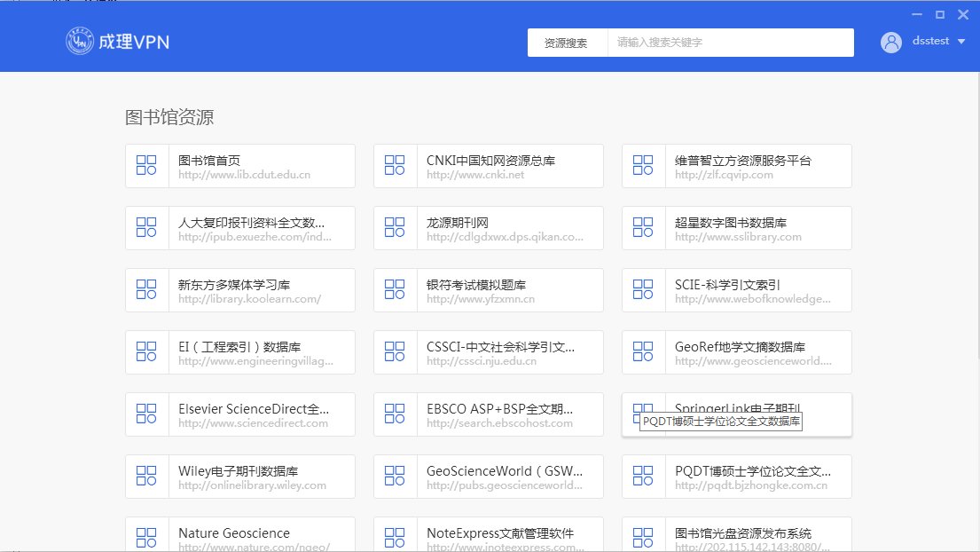This screenshot has height=552, width=980.
Task: Click the 图书馆光盘资源发布系统 title
Action: (743, 533)
